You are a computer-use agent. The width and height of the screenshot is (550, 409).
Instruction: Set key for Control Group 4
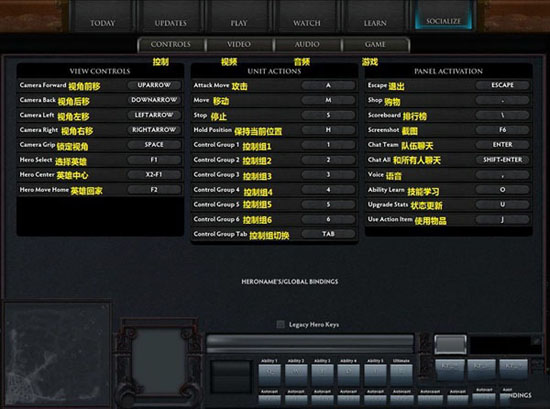328,189
